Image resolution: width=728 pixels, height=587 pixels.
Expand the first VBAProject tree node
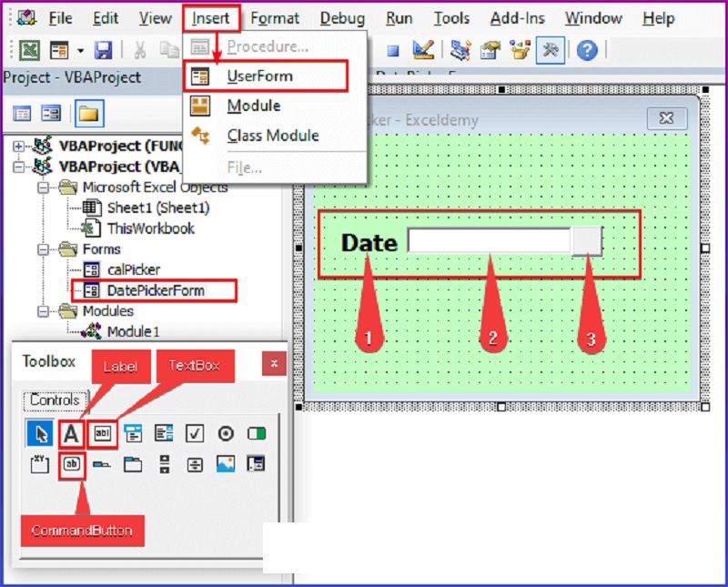click(18, 147)
